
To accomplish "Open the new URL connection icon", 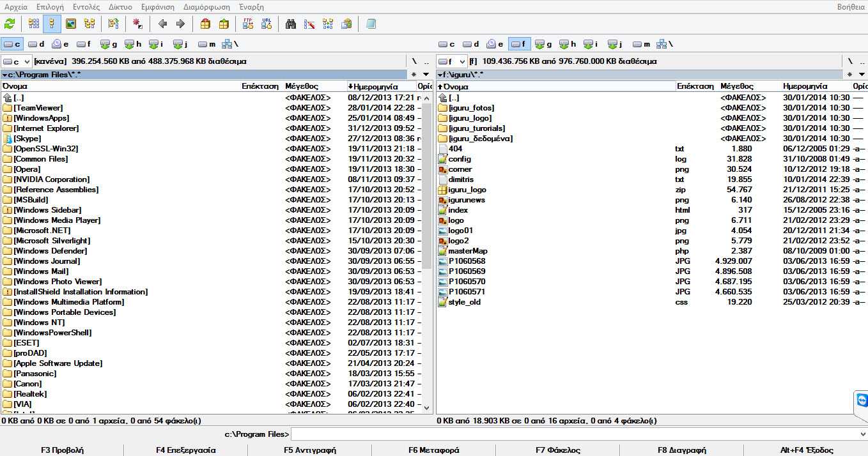I will click(267, 24).
